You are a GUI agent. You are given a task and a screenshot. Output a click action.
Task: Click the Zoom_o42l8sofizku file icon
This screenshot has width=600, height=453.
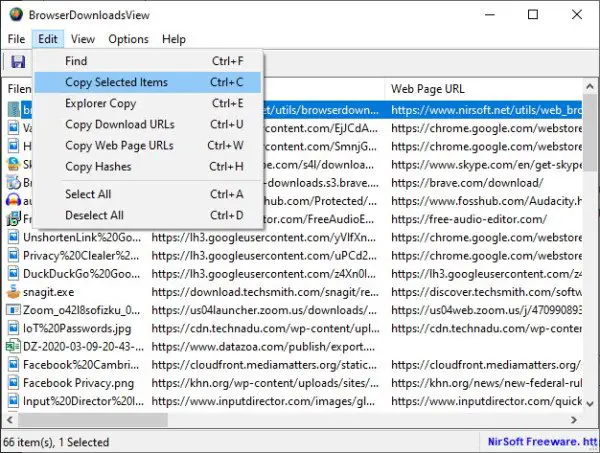(13, 310)
